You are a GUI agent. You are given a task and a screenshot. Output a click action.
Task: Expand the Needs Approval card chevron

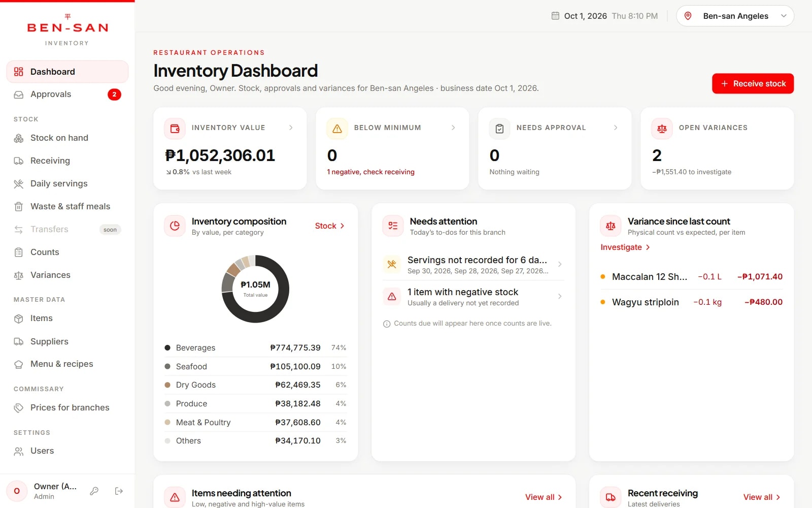[x=616, y=128]
